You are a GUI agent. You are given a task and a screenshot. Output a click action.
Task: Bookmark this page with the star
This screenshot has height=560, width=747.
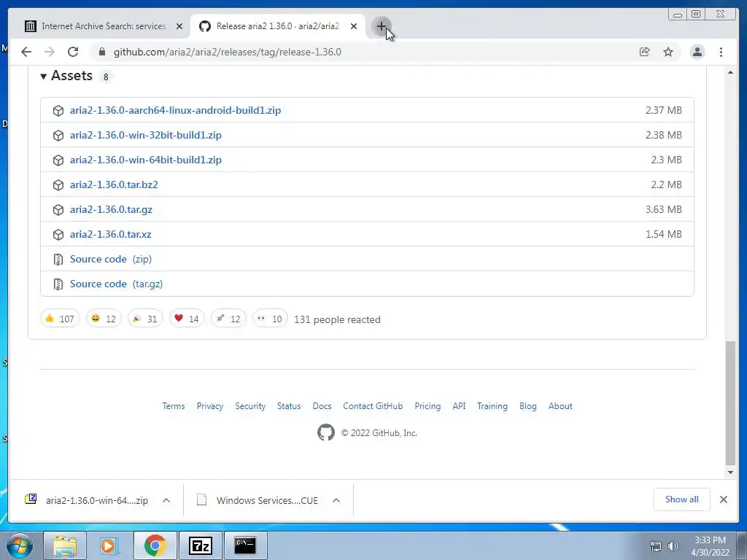coord(668,52)
